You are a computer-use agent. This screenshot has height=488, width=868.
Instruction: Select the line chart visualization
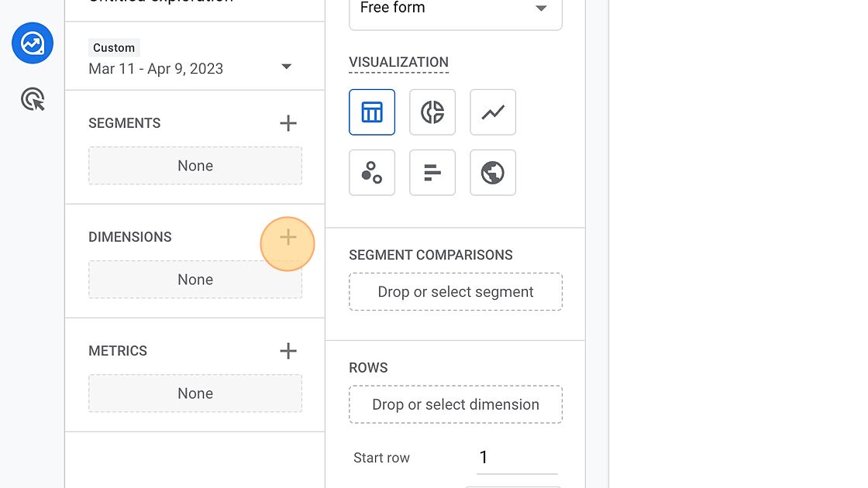click(493, 112)
